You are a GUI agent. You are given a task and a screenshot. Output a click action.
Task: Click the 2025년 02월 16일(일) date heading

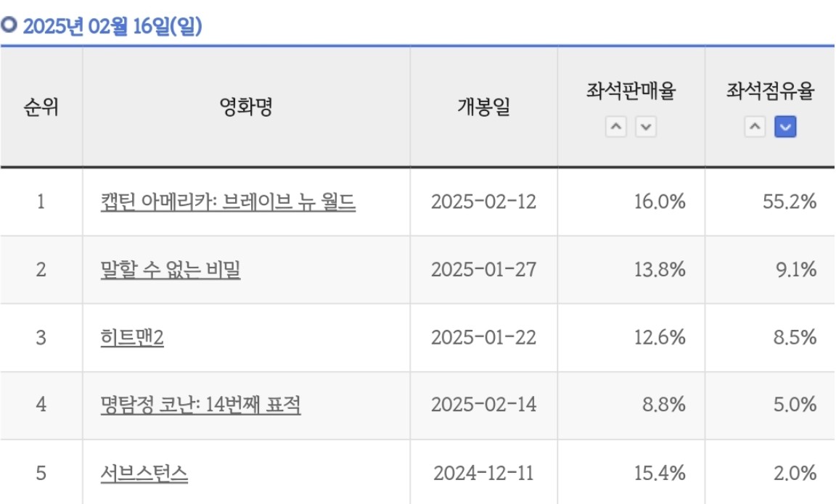pos(112,27)
